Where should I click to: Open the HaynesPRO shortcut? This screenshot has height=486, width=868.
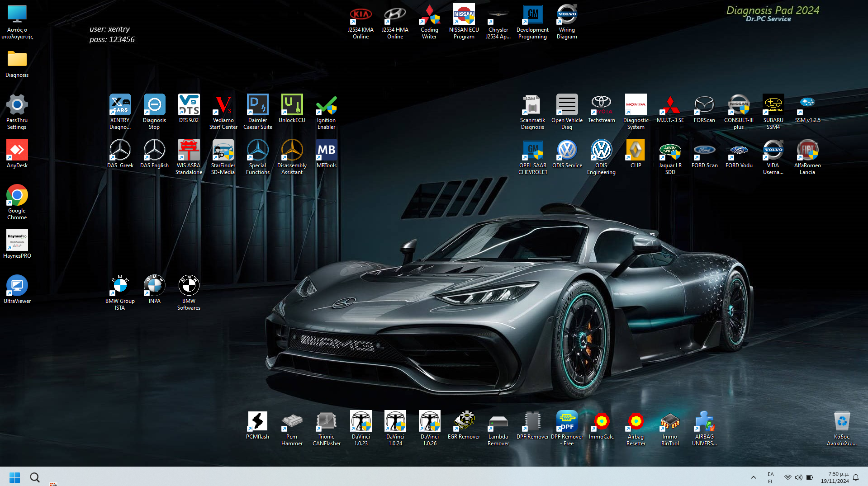[x=17, y=244]
